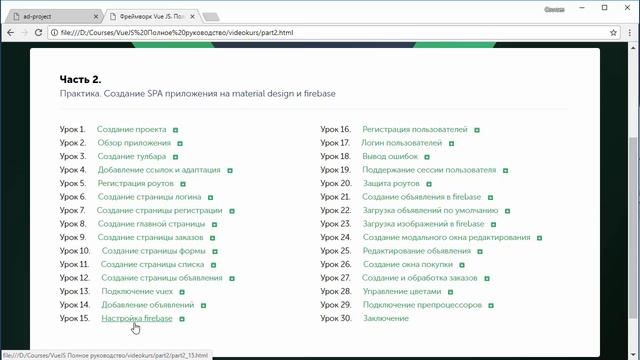
Task: Open lesson 30 link Заключение
Action: point(386,318)
